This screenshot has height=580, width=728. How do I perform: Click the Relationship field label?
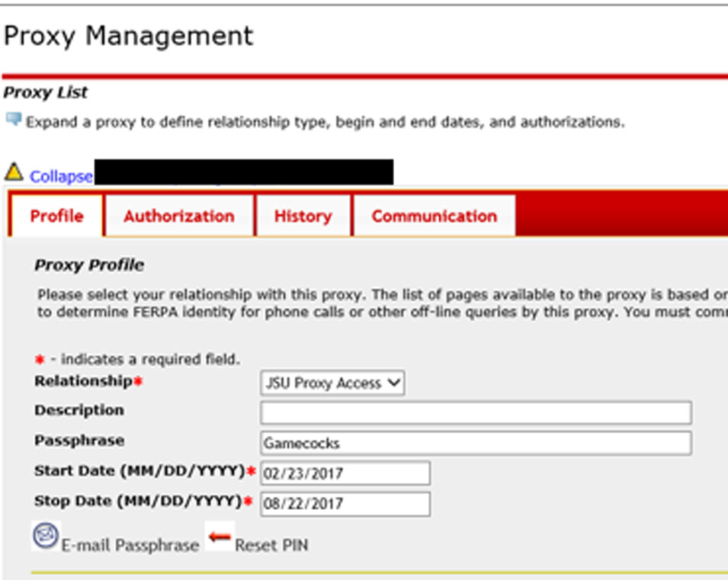(x=84, y=381)
